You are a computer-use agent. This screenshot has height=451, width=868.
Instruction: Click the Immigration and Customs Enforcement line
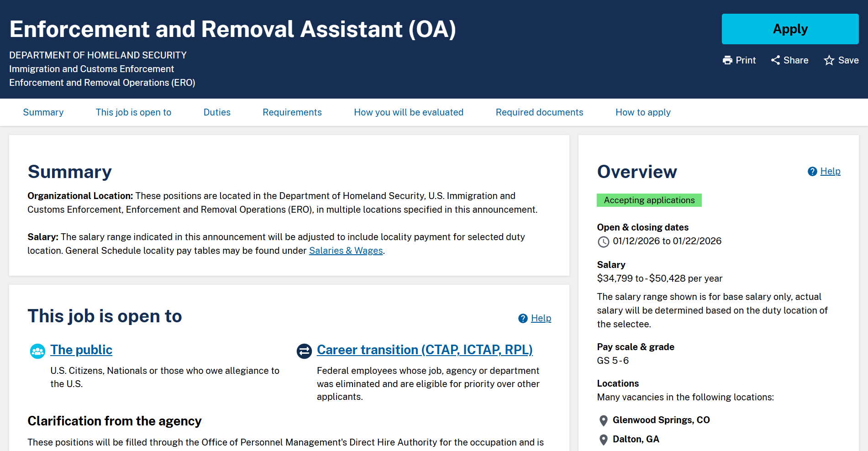point(91,69)
